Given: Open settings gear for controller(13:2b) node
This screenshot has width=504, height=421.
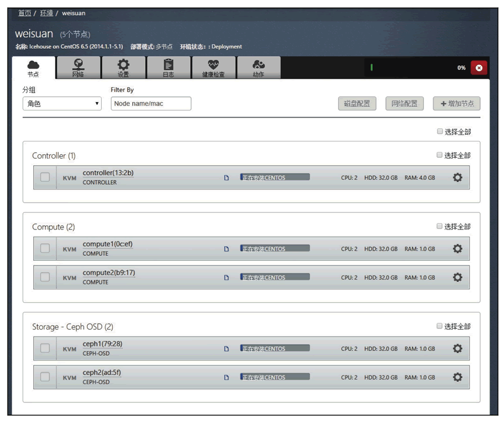Looking at the screenshot, I should (458, 177).
